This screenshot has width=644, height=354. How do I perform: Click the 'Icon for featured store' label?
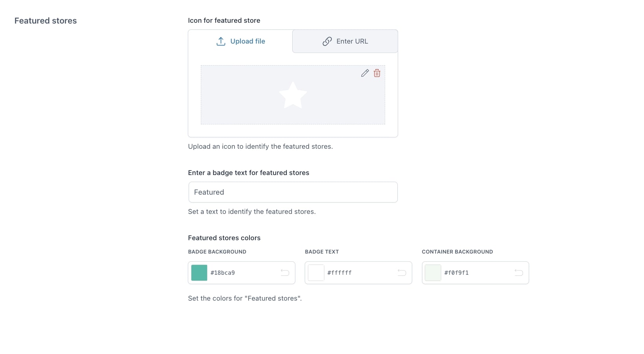coord(224,20)
